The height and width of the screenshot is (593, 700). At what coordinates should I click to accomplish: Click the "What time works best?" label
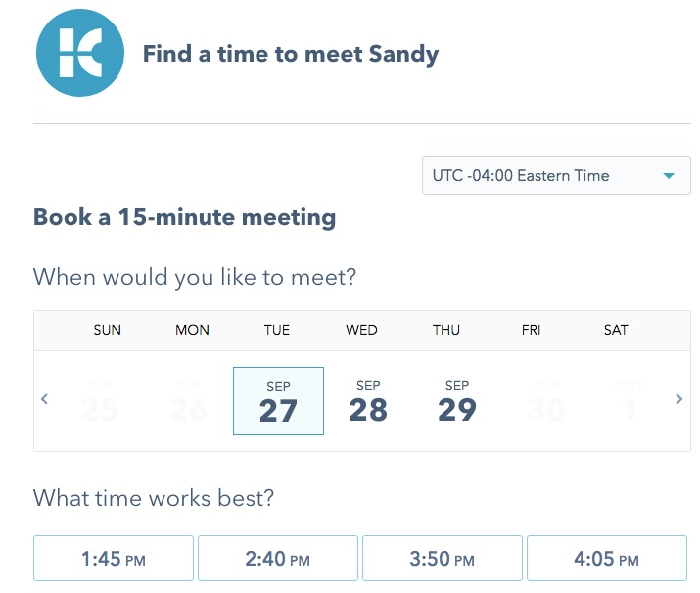pyautogui.click(x=154, y=498)
